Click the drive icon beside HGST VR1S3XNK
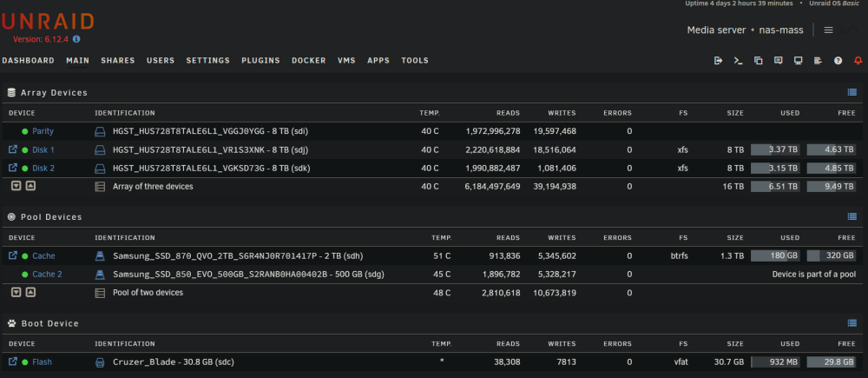The image size is (868, 378). click(x=100, y=149)
